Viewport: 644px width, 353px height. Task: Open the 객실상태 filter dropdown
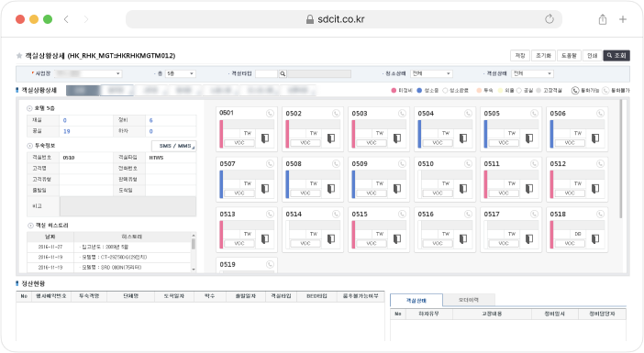[533, 73]
